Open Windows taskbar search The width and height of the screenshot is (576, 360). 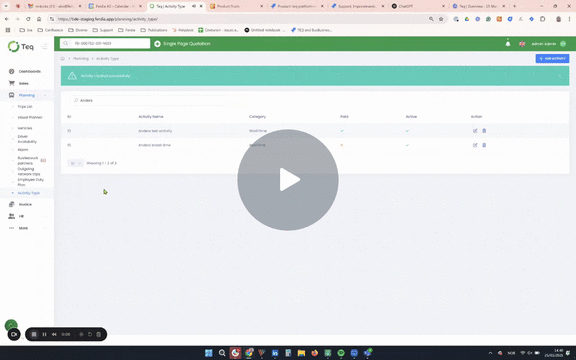click(x=222, y=353)
